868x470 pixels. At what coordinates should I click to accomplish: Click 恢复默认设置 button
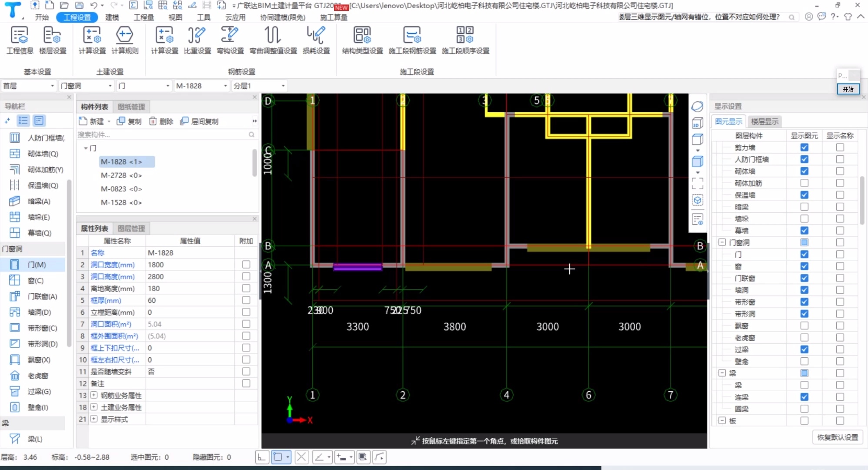click(838, 437)
